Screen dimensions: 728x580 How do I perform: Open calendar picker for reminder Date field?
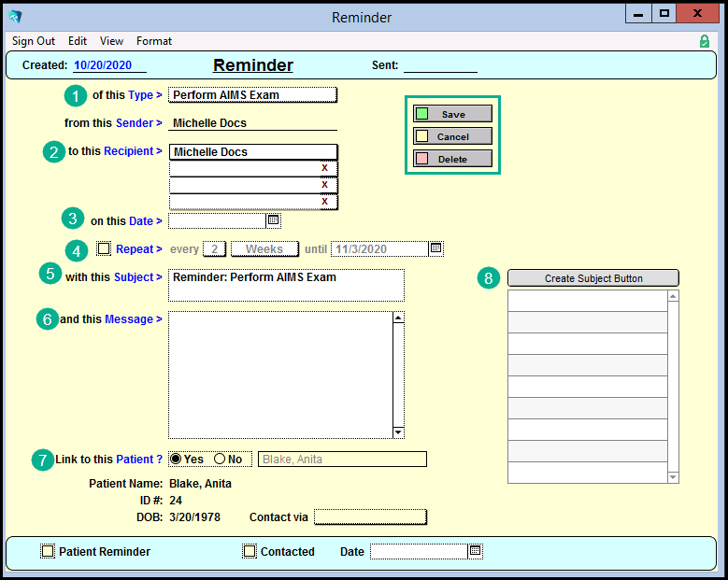point(273,221)
